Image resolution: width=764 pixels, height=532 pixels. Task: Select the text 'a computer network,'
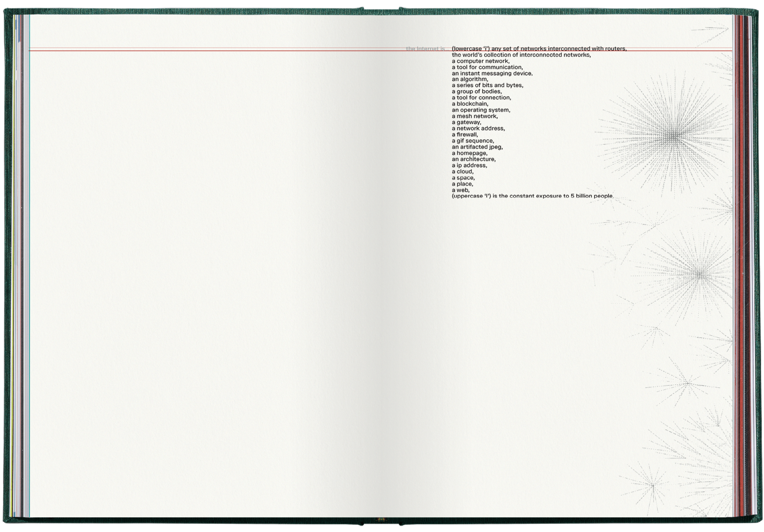pyautogui.click(x=480, y=61)
